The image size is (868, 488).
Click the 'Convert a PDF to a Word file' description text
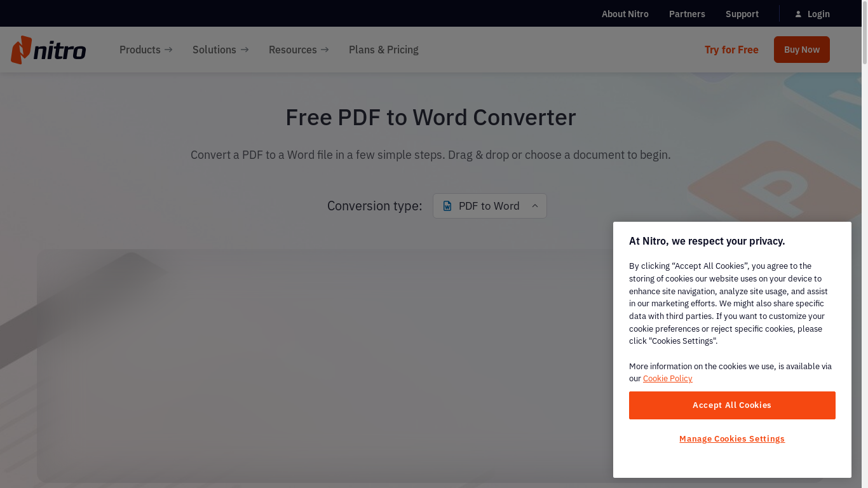431,154
